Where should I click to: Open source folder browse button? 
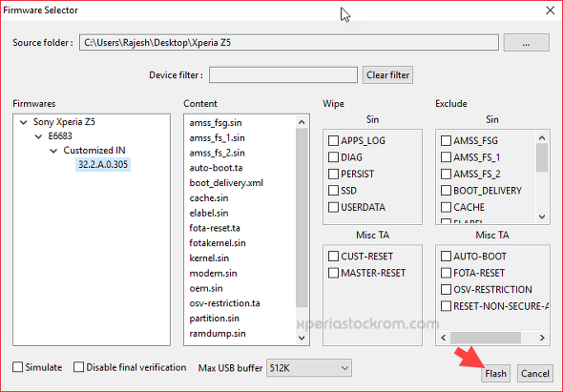pyautogui.click(x=527, y=43)
